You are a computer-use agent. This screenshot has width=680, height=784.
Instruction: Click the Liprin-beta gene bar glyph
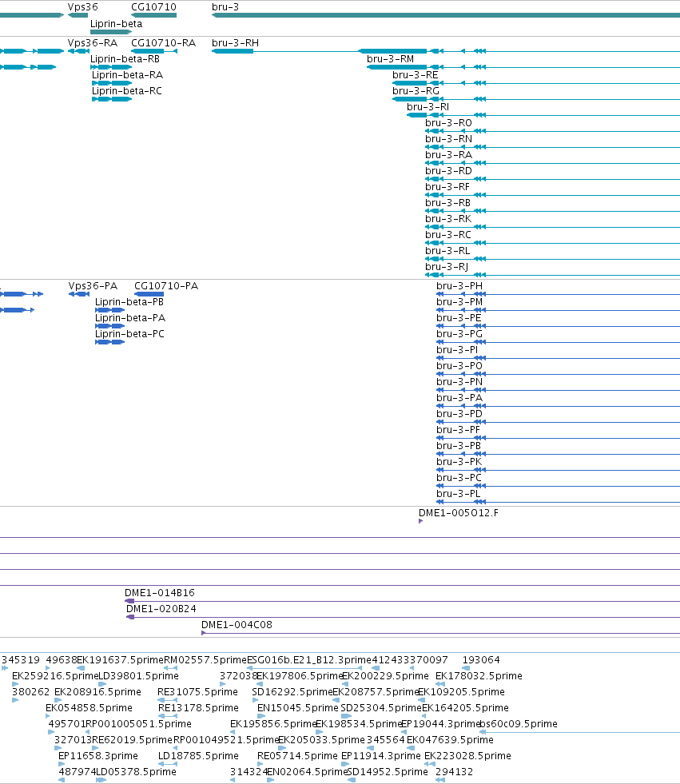click(x=111, y=32)
